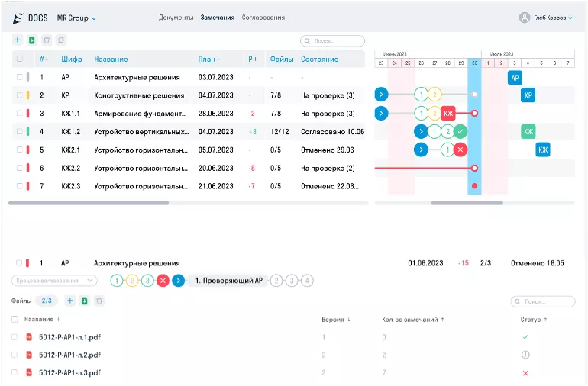
Task: Click the PDF icon of 5012-Р-АР1-л.1.pdf
Action: (x=29, y=337)
